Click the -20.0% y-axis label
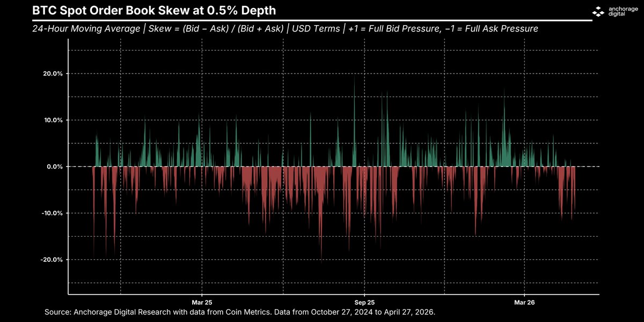This screenshot has height=322, width=644. point(51,260)
